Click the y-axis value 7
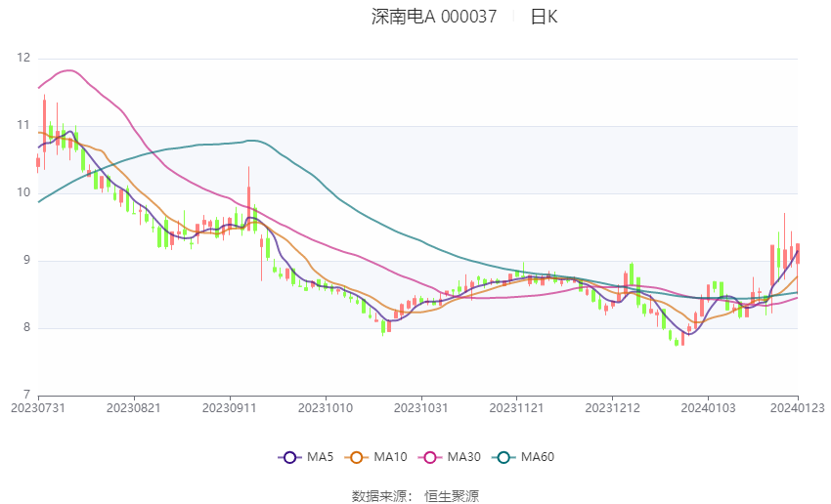 26,395
